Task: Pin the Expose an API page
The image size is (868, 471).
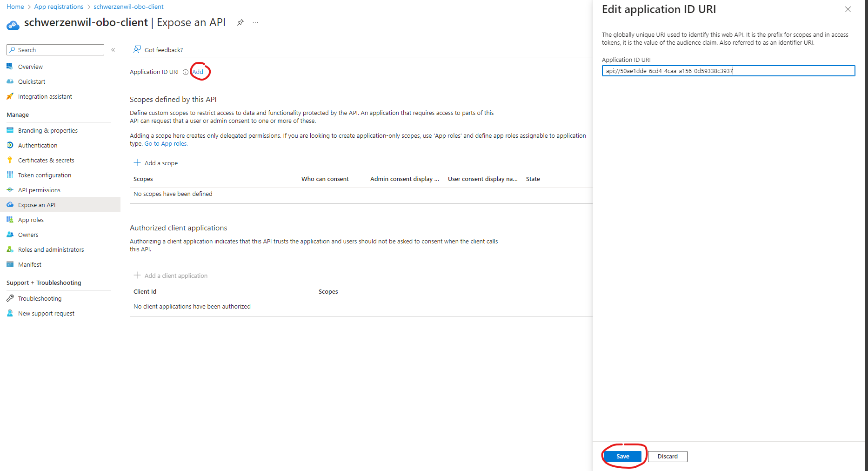Action: point(240,22)
